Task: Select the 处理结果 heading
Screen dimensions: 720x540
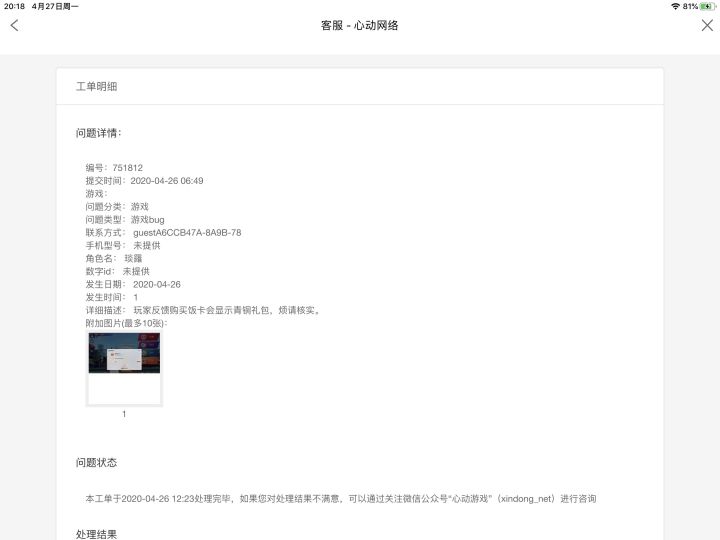Action: pyautogui.click(x=96, y=534)
